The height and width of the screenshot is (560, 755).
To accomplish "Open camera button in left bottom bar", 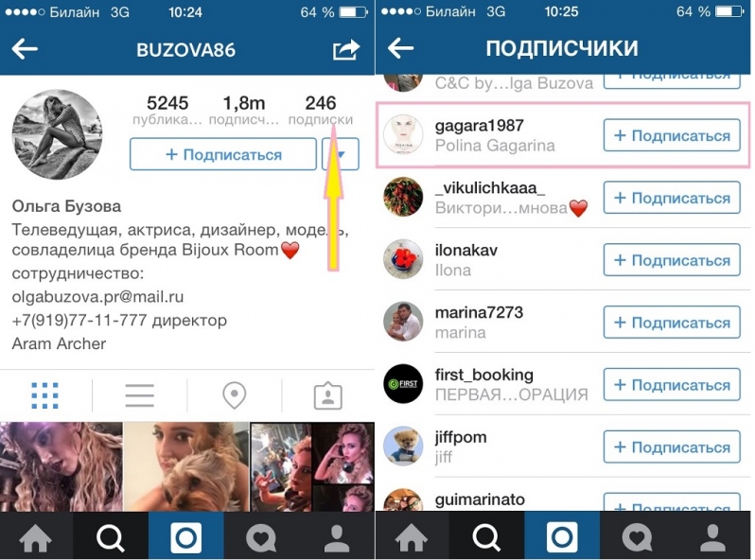I will [x=185, y=536].
